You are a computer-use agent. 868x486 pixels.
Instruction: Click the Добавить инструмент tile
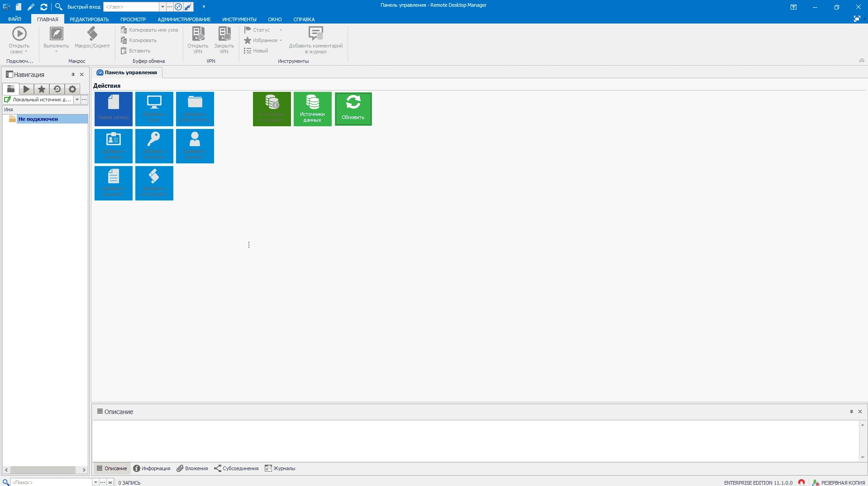[x=154, y=183]
